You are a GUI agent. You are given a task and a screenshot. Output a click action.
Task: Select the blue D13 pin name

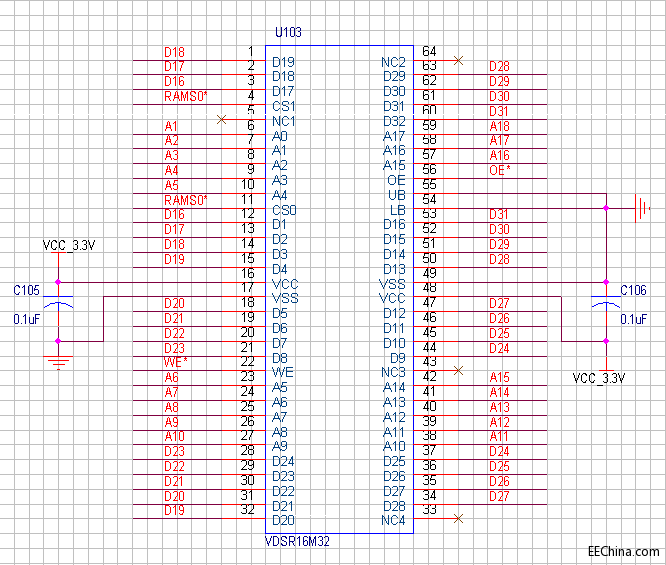[x=395, y=269]
